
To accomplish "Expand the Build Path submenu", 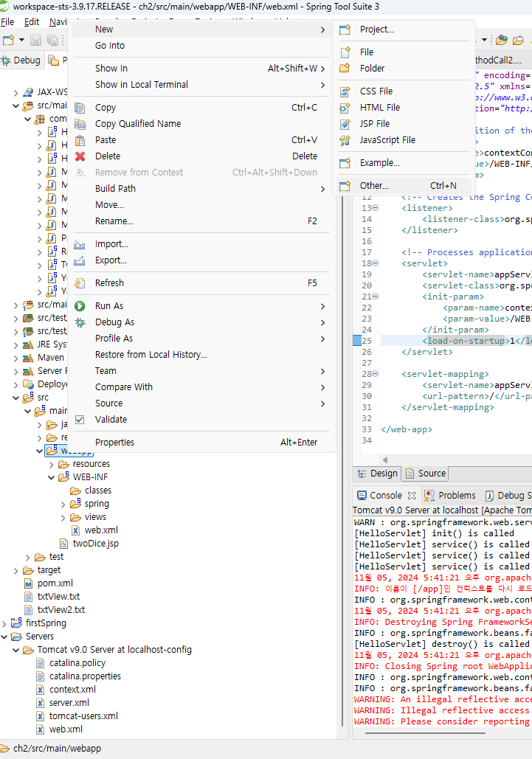I will pos(201,189).
